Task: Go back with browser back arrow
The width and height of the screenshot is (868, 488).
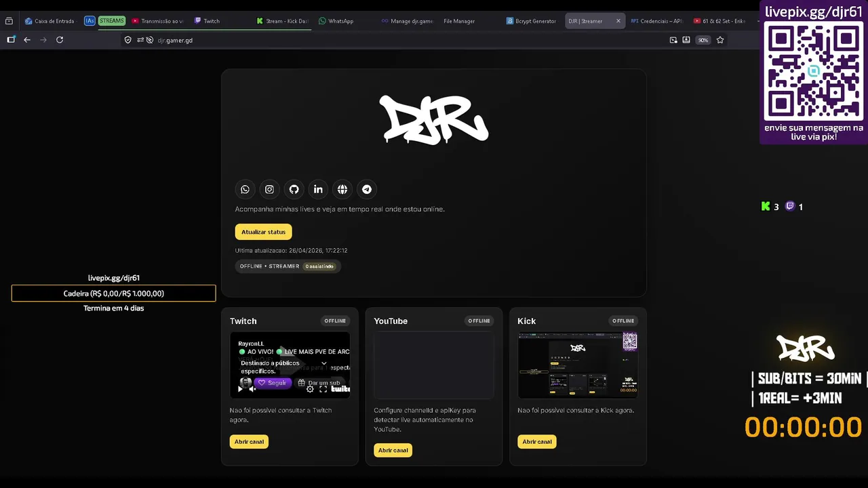Action: tap(27, 40)
